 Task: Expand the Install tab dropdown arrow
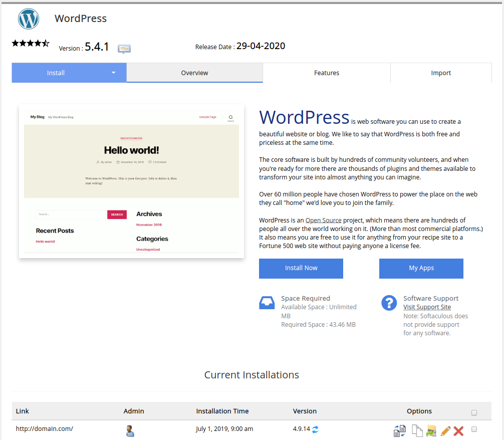(x=114, y=73)
